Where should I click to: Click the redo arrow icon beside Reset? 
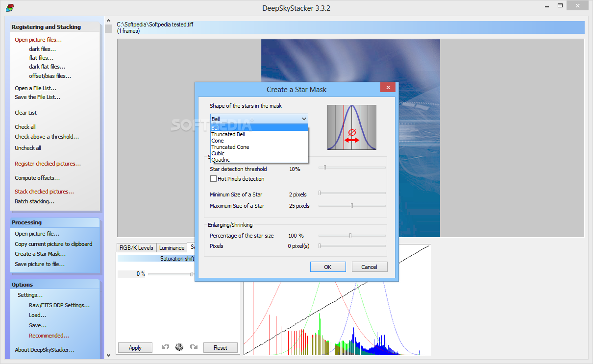(194, 347)
